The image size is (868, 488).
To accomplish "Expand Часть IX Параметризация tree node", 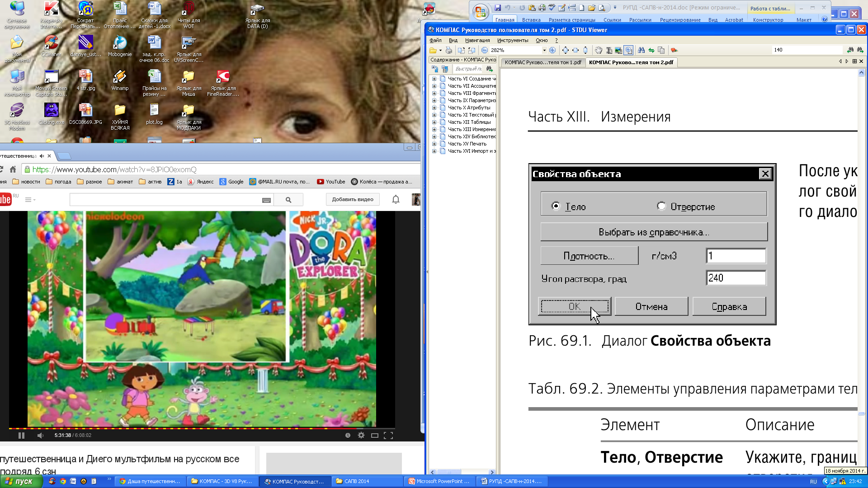I will point(434,100).
